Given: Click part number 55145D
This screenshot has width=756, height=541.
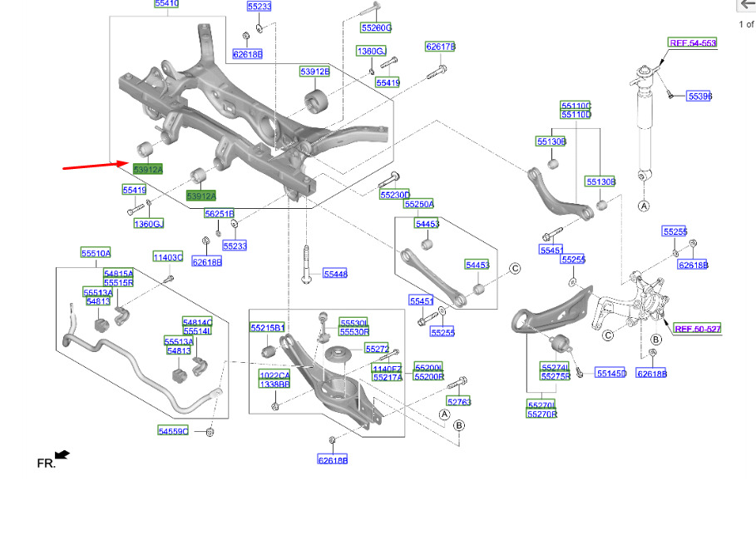Looking at the screenshot, I should point(611,373).
